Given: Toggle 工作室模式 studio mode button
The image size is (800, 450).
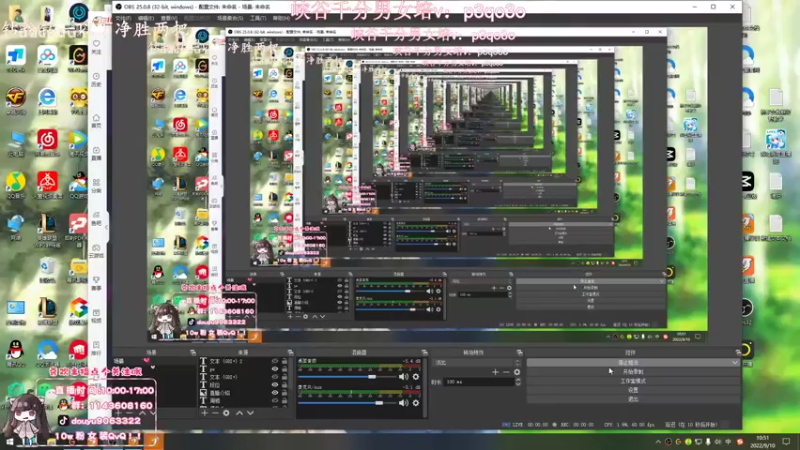Looking at the screenshot, I should click(633, 381).
